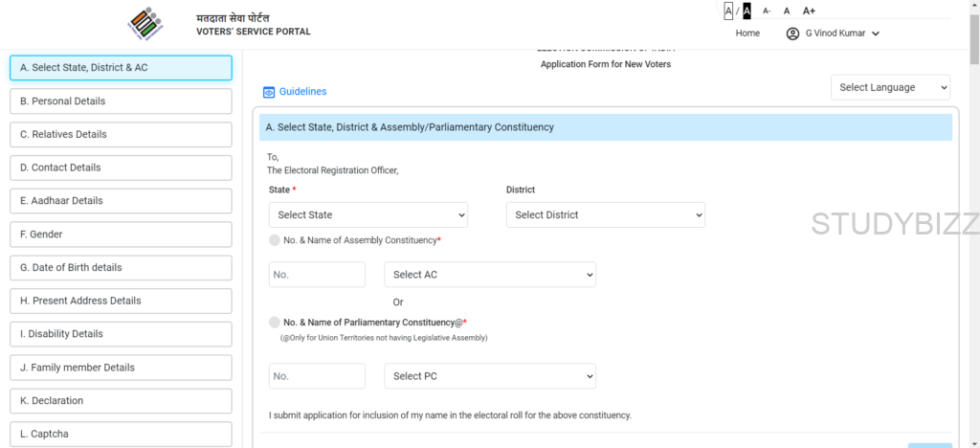Click the Home link
Screen dimensions: 980x448
pyautogui.click(x=747, y=34)
